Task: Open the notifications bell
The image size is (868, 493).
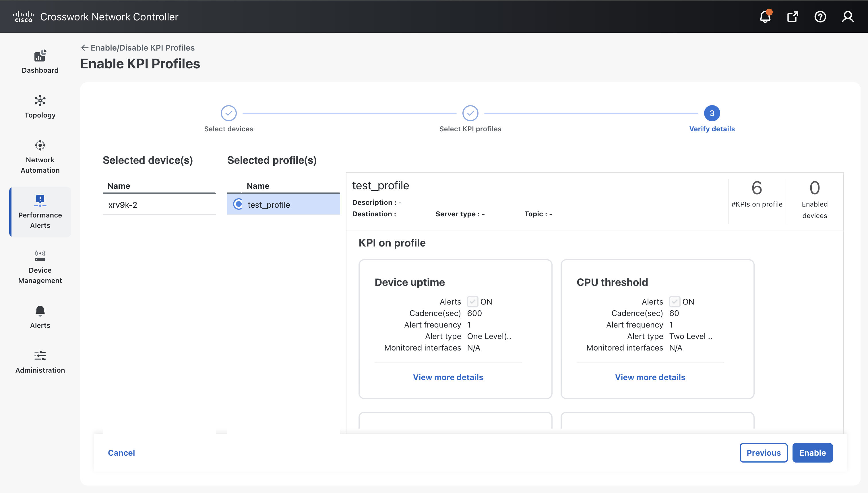Action: coord(765,16)
